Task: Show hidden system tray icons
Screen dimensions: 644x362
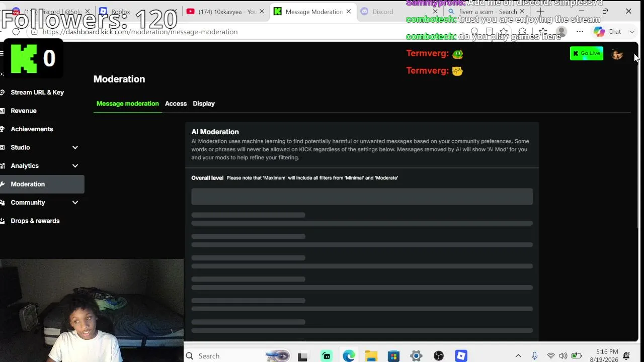Action: [x=518, y=356]
